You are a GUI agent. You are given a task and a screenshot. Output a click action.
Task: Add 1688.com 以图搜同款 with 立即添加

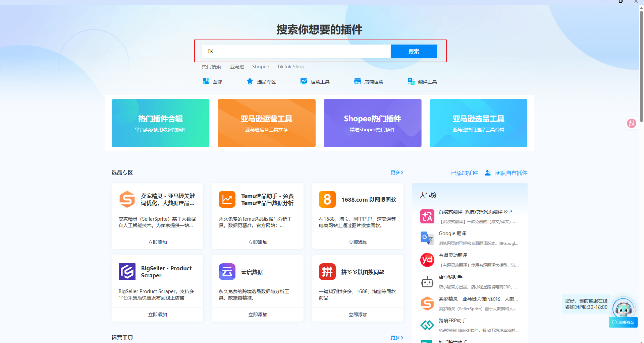(x=358, y=242)
